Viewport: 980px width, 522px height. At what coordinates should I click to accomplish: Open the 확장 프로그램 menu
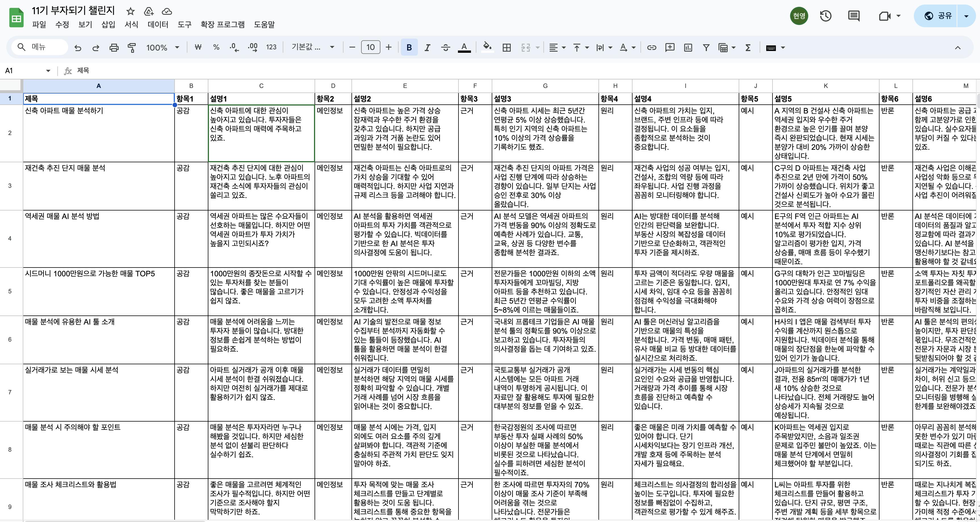tap(223, 24)
